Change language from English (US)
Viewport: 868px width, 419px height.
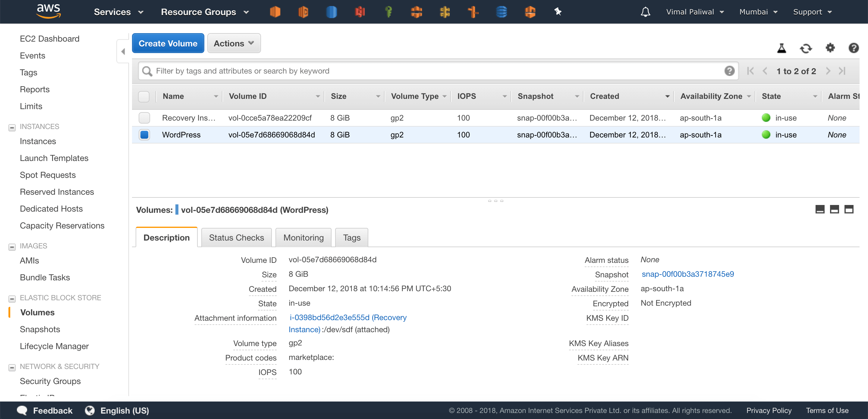click(117, 410)
